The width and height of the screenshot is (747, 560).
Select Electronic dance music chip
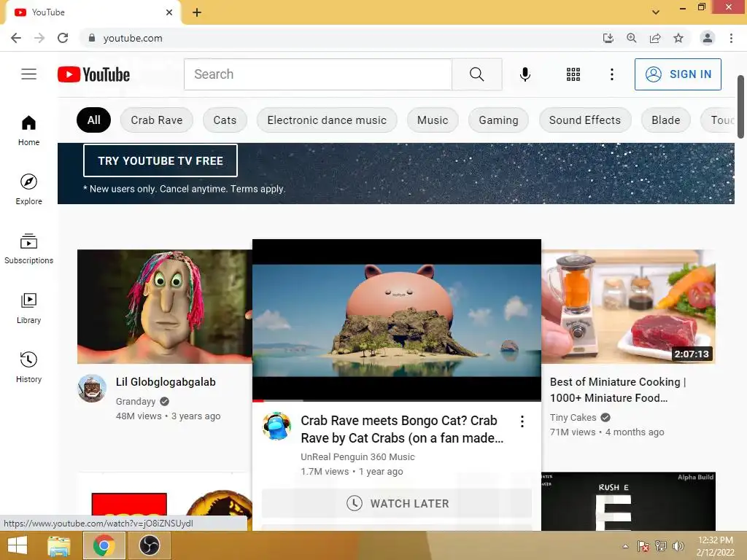327,120
